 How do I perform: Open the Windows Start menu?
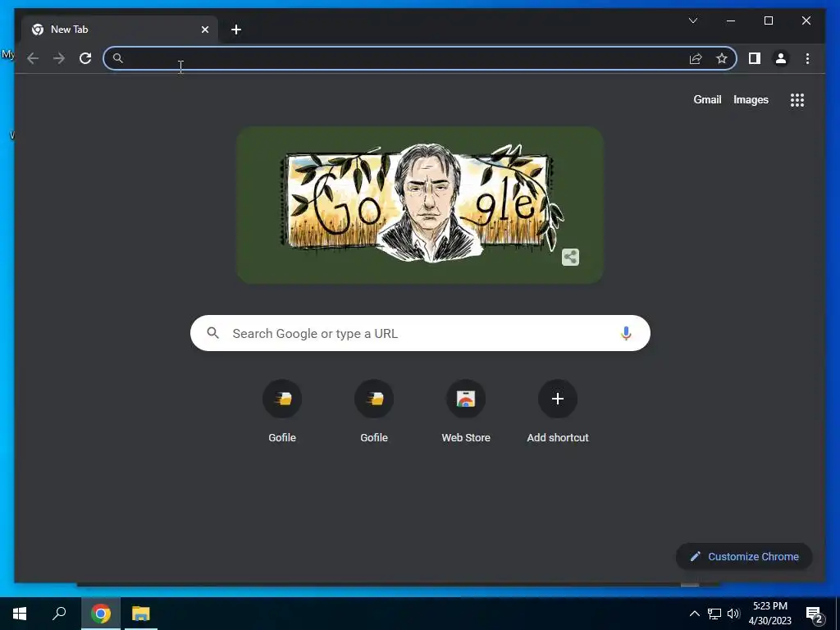[x=20, y=614]
